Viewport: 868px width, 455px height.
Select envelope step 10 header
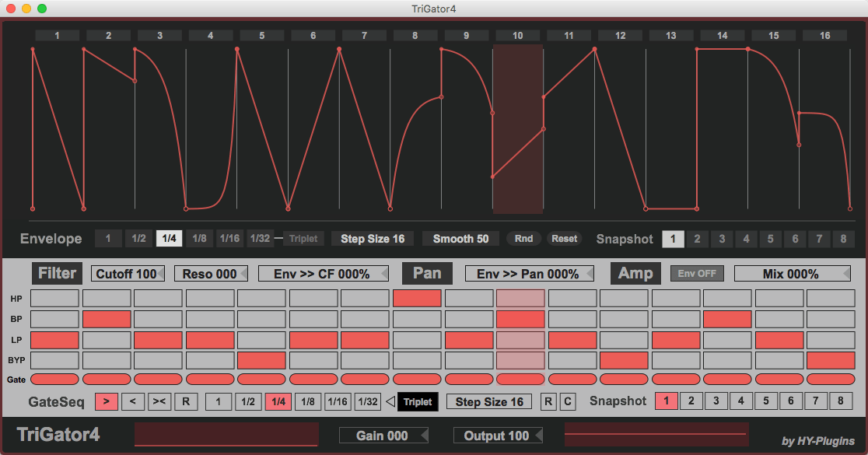click(518, 36)
